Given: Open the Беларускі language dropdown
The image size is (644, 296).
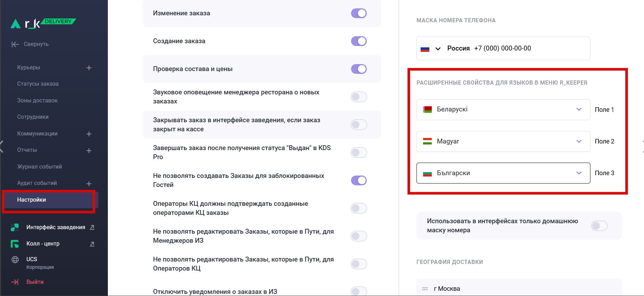Looking at the screenshot, I should pos(503,110).
